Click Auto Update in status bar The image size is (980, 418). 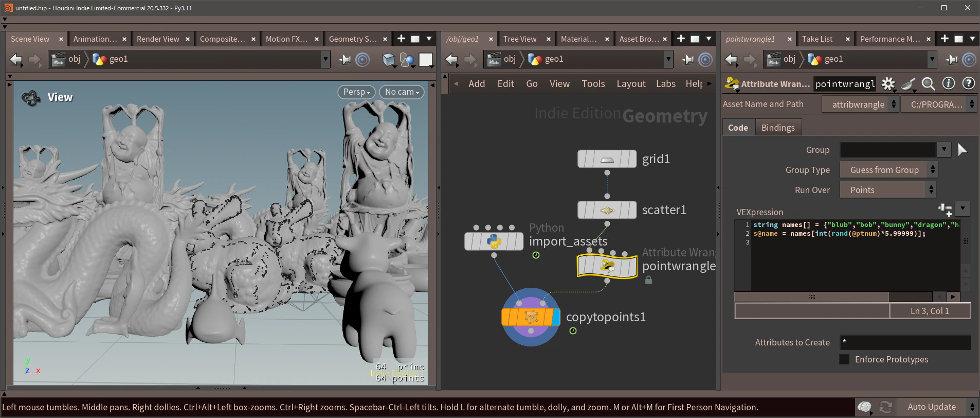point(932,407)
